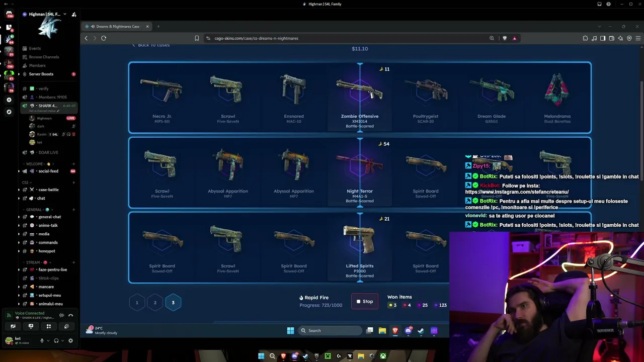Select 2 cases count button
The width and height of the screenshot is (644, 362).
click(x=155, y=303)
